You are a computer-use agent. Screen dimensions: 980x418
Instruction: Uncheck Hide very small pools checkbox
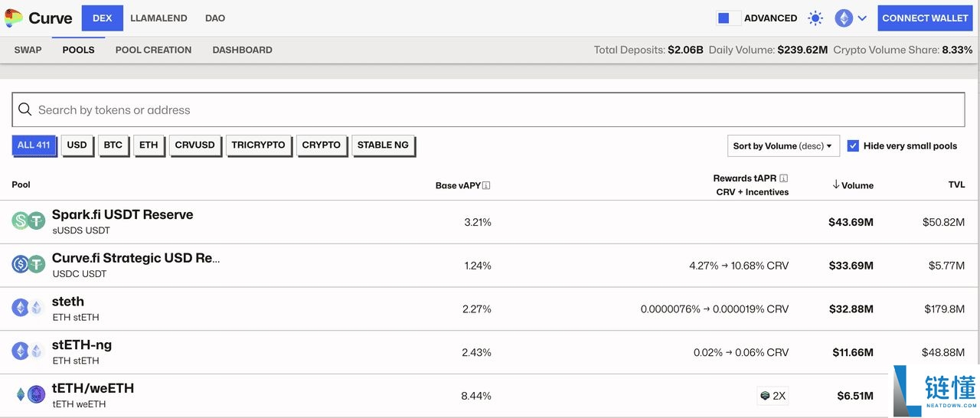click(853, 145)
